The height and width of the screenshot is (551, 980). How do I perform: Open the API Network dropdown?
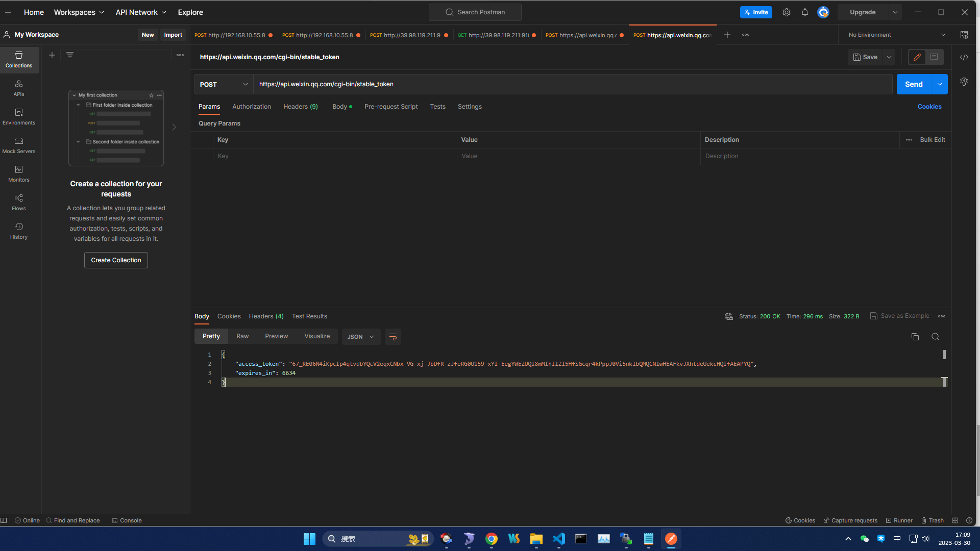[141, 12]
